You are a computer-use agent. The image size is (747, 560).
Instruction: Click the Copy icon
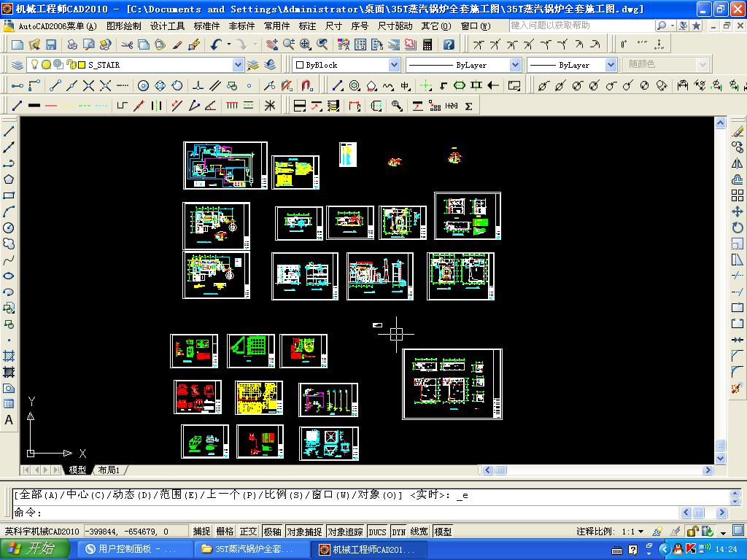[144, 44]
